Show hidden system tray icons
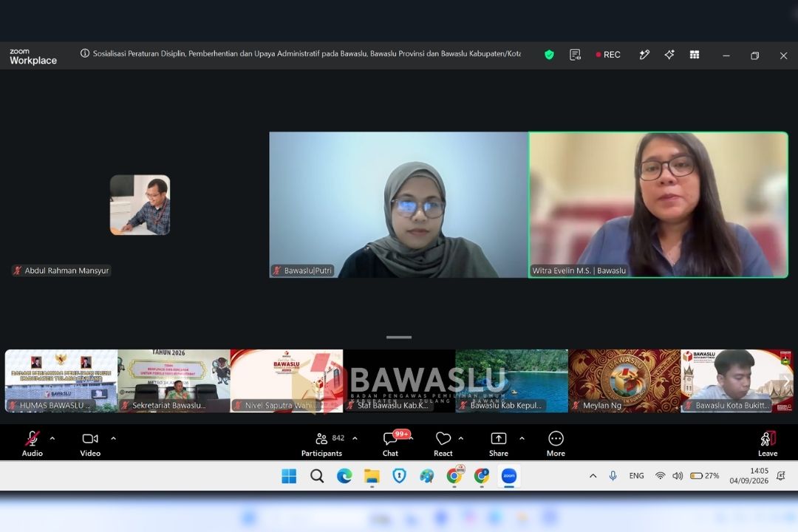Image resolution: width=798 pixels, height=532 pixels. coord(593,476)
